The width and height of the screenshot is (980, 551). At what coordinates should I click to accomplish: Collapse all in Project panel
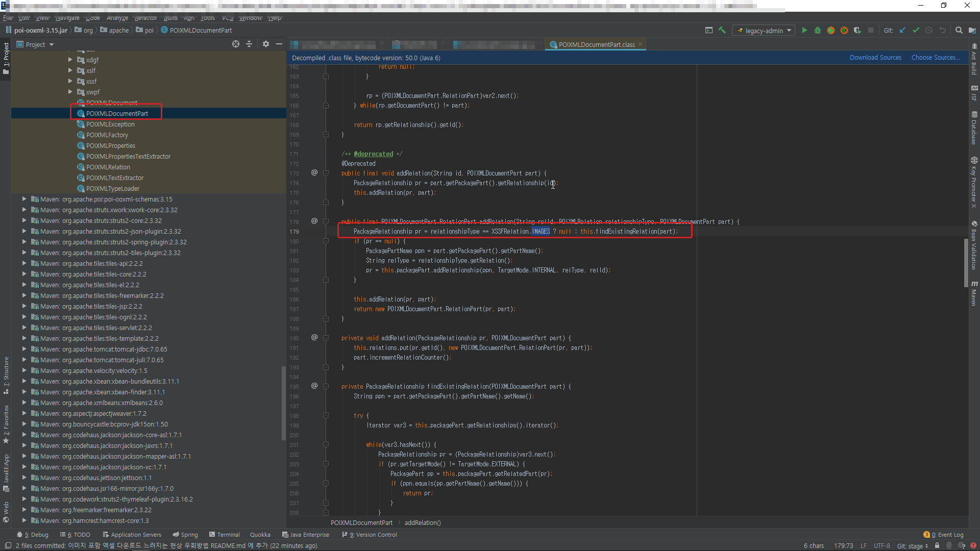[249, 44]
